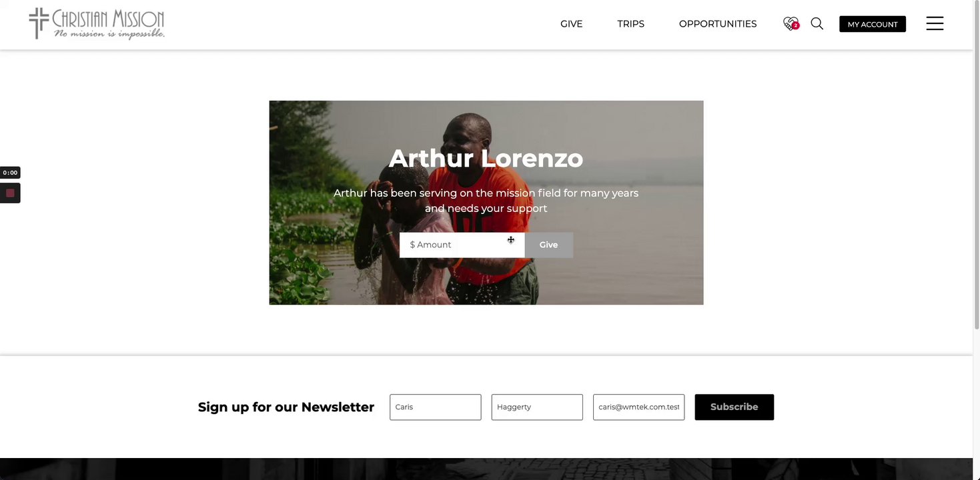Click the page vertical scrollbar

pyautogui.click(x=976, y=240)
